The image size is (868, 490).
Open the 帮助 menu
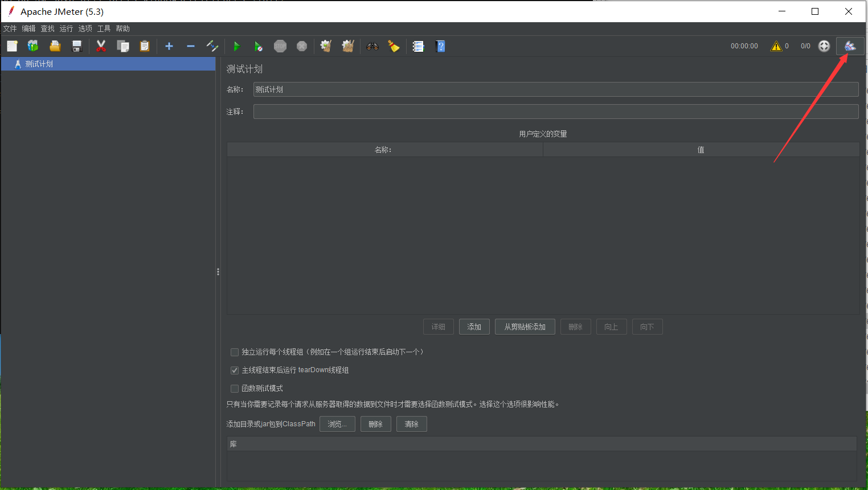point(123,28)
